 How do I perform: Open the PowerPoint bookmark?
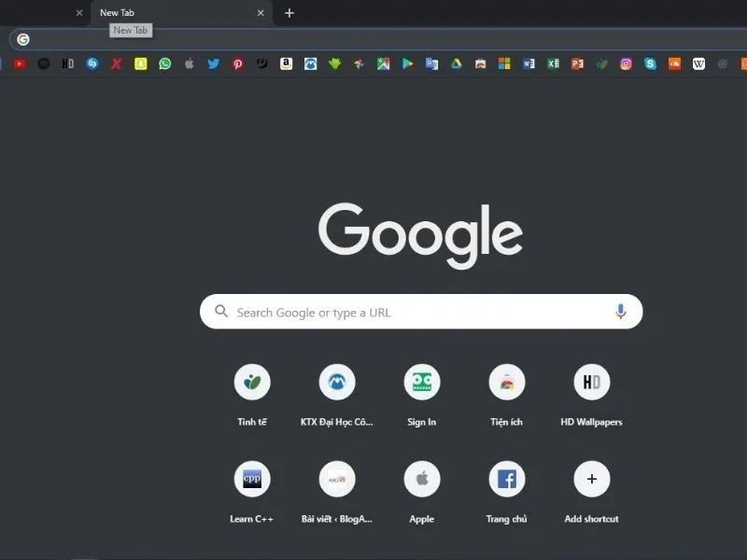(577, 63)
